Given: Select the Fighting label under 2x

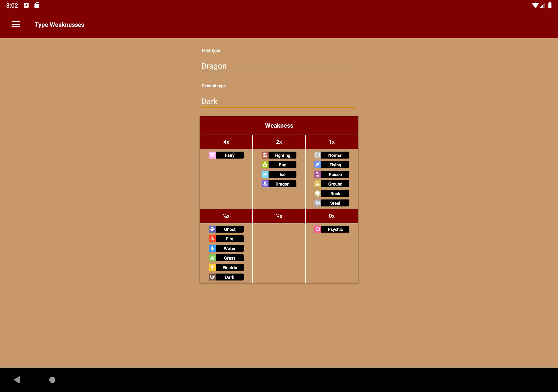Looking at the screenshot, I should point(282,155).
